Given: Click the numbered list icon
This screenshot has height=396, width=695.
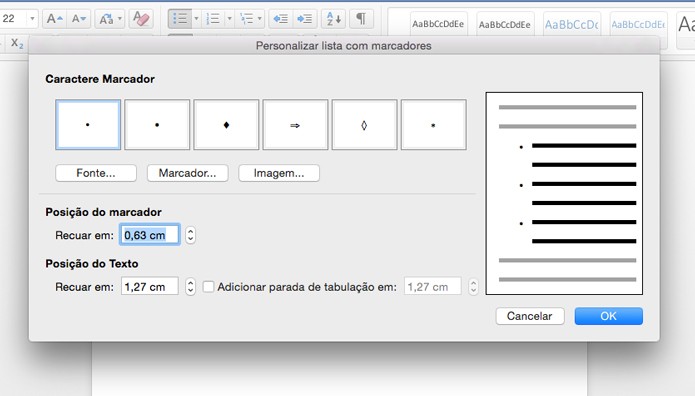Looking at the screenshot, I should tap(213, 19).
